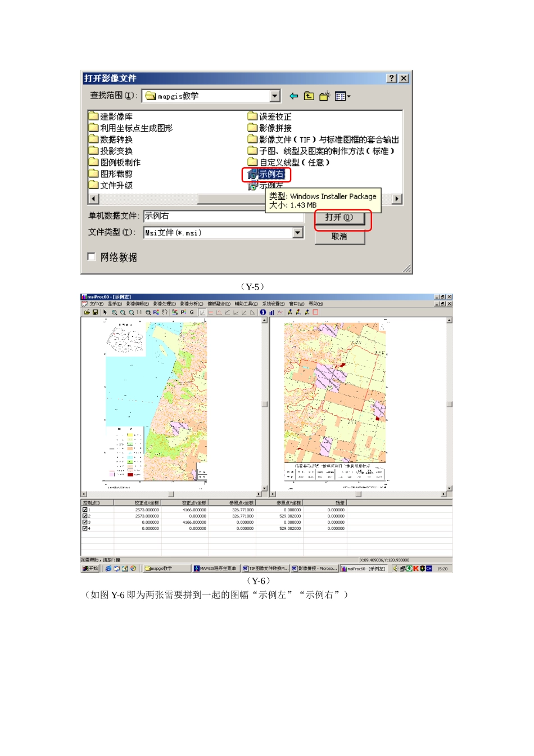Select the 投影变换 folder
Image resolution: width=534 pixels, height=756 pixels.
111,151
